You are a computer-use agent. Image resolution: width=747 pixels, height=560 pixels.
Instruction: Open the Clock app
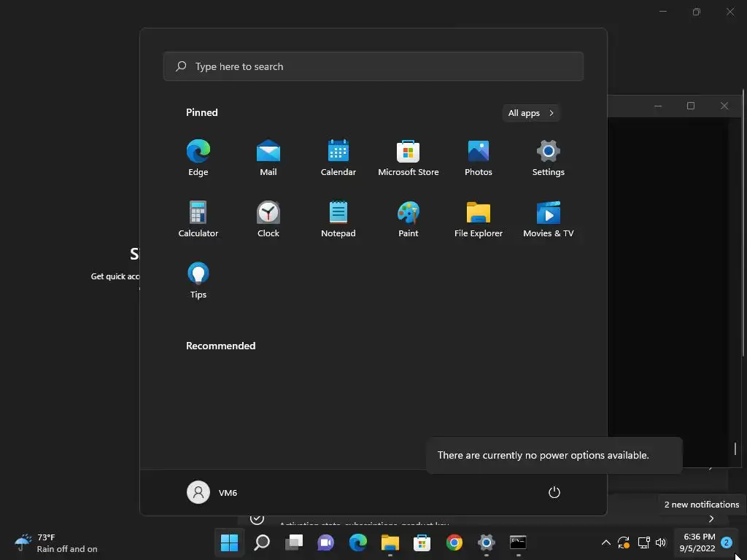(x=268, y=219)
